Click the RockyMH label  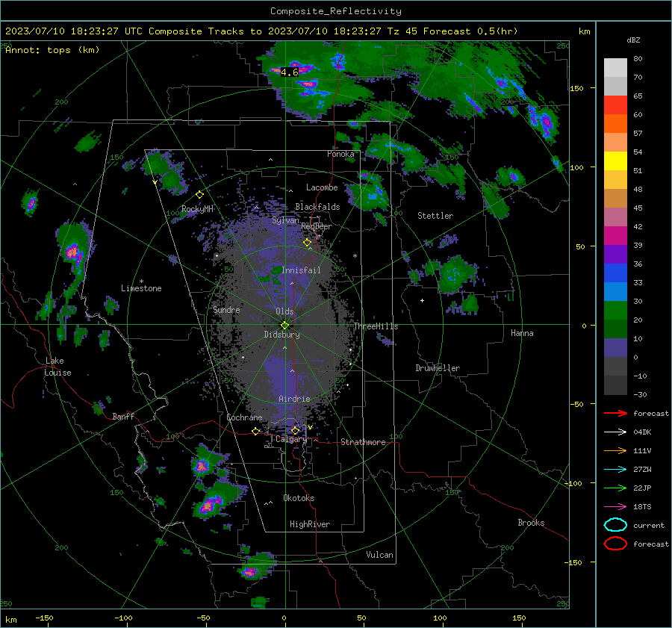tap(197, 209)
